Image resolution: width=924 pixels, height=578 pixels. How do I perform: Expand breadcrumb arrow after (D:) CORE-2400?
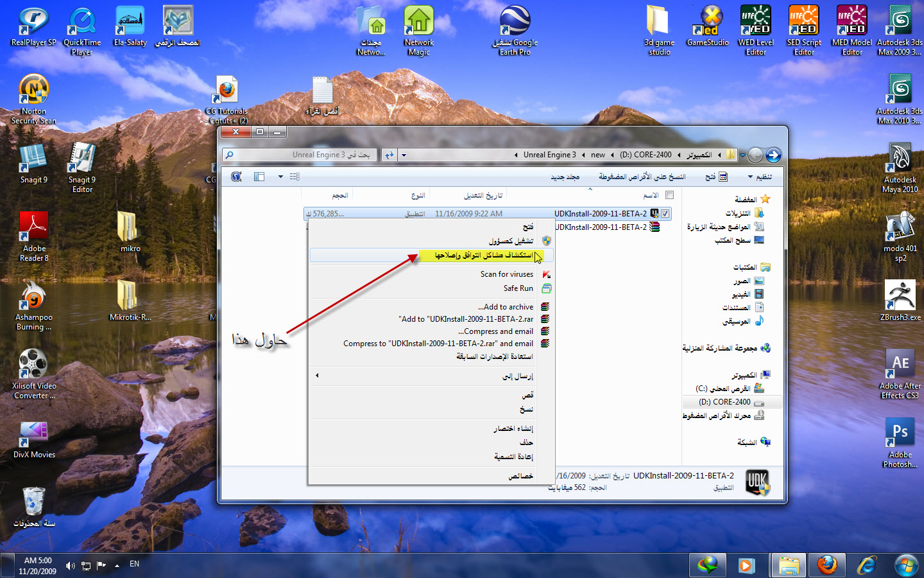tap(612, 155)
